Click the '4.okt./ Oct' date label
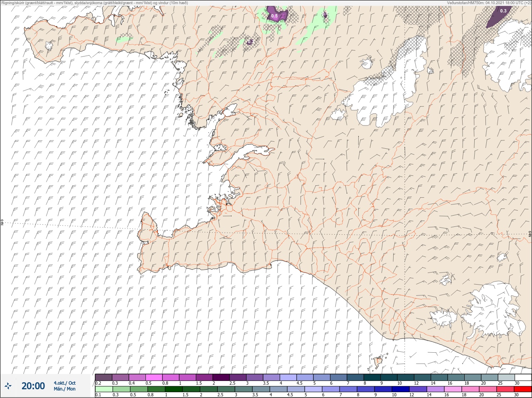Screen dimensions: 532x398 (x=64, y=383)
